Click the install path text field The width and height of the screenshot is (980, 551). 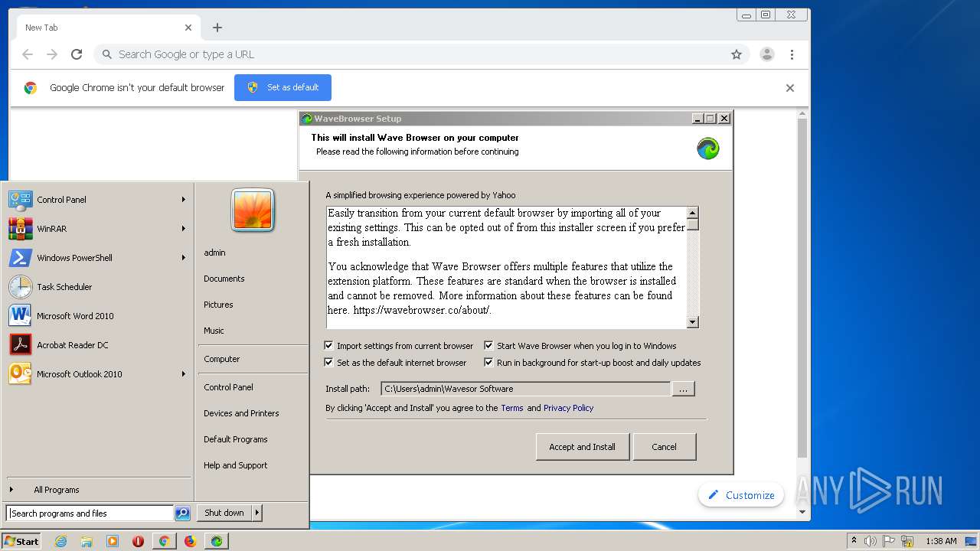coord(525,389)
